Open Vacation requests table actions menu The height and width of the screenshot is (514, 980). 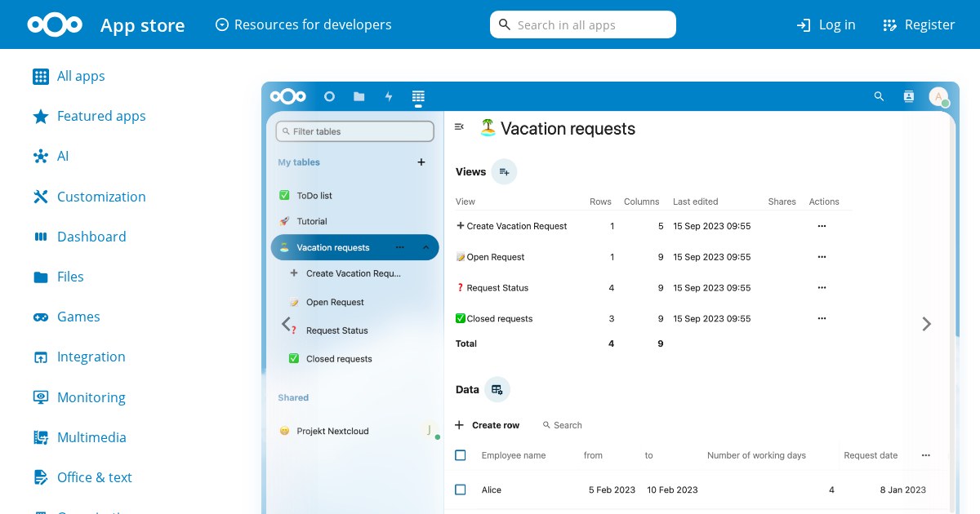(x=399, y=247)
